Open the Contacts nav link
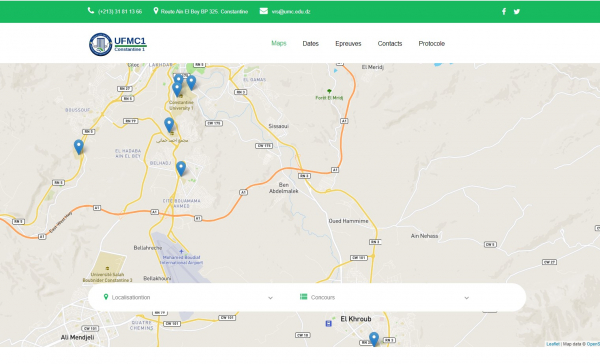The width and height of the screenshot is (600, 364). tap(390, 44)
